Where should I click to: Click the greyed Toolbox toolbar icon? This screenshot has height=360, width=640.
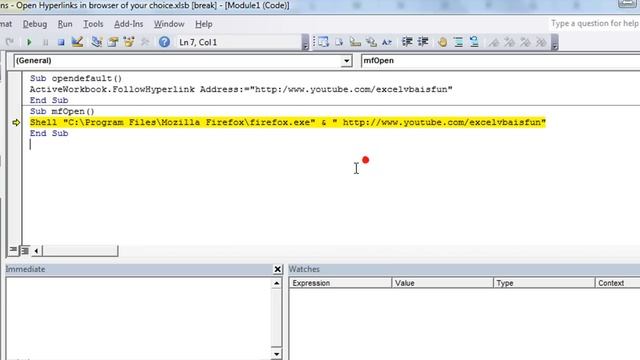tap(144, 42)
